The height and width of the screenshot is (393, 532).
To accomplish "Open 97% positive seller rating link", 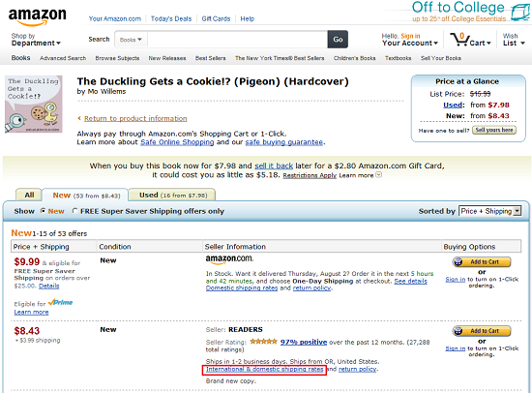I will [304, 342].
